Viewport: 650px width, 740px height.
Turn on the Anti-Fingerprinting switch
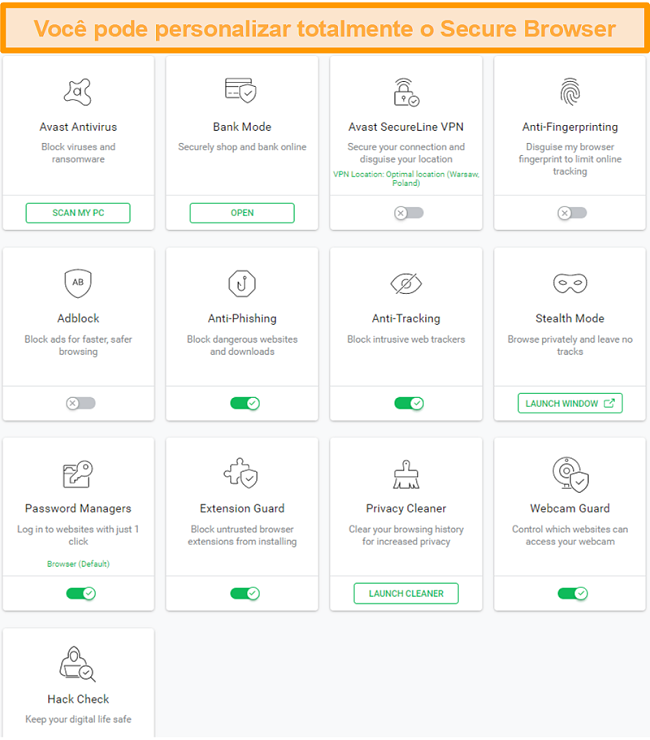(572, 213)
